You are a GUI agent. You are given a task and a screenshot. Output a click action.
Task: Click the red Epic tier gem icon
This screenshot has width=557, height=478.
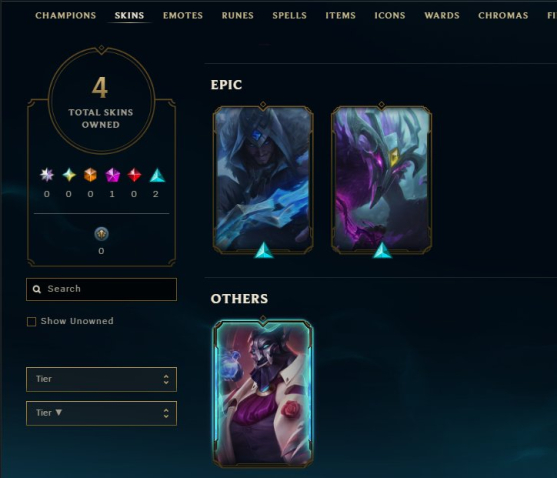coord(134,175)
